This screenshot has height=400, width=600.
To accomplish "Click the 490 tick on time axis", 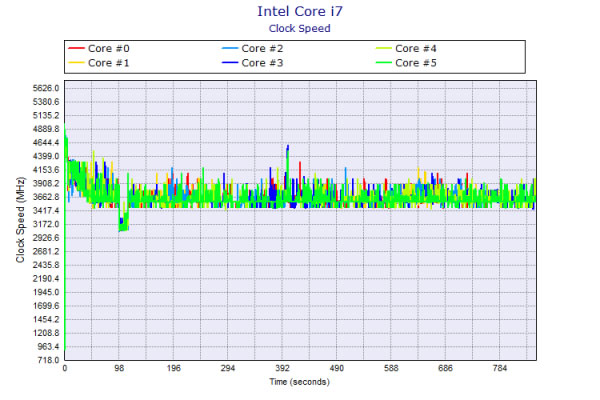I will pyautogui.click(x=337, y=368).
